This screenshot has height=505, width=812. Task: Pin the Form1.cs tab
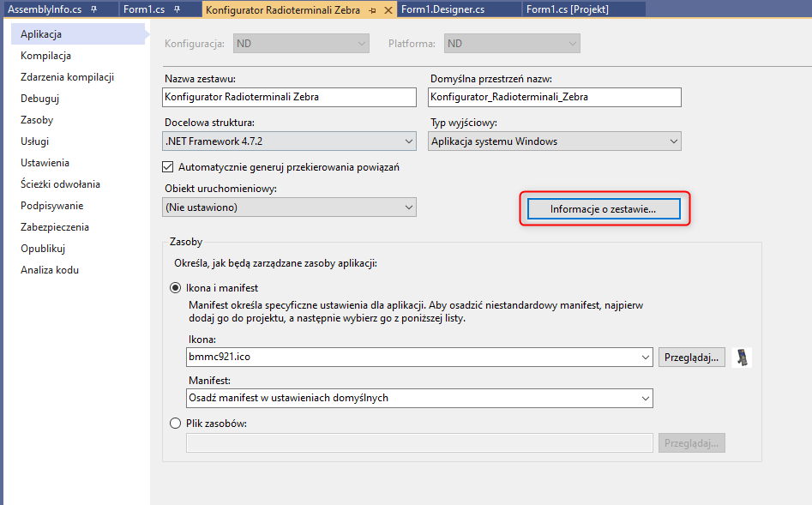(177, 9)
